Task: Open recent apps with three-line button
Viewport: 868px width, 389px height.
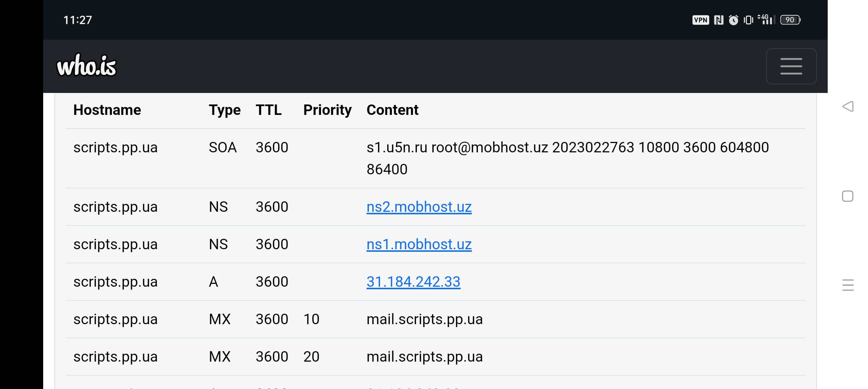Action: (x=848, y=285)
